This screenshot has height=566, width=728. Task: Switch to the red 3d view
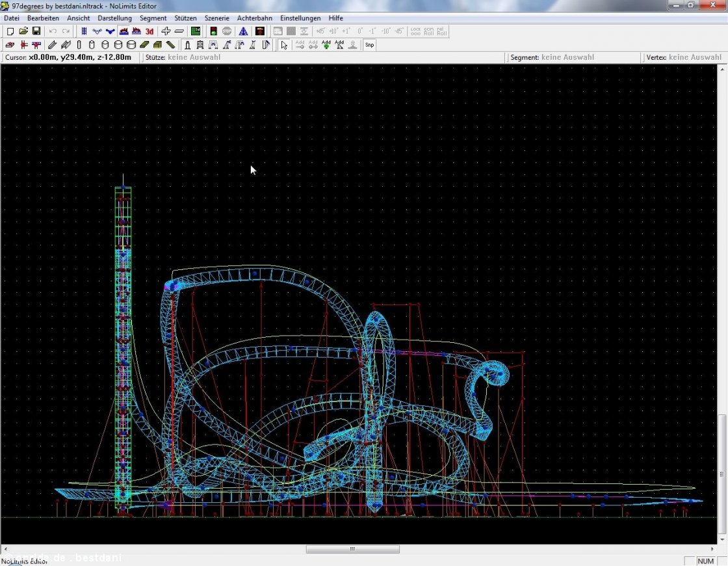click(x=149, y=31)
